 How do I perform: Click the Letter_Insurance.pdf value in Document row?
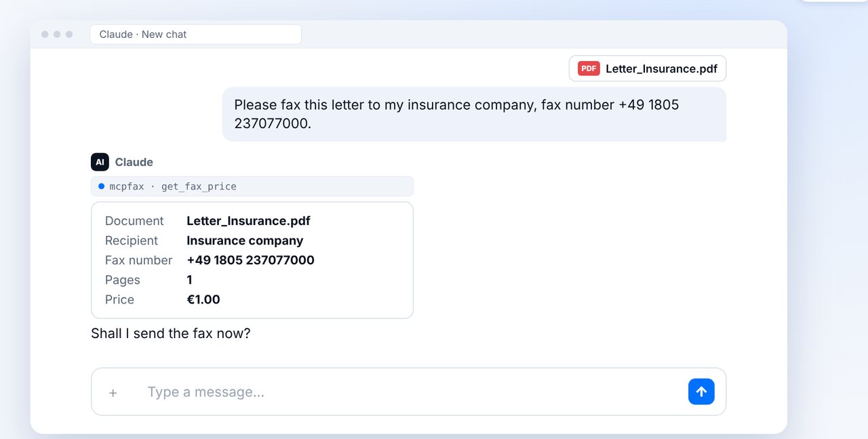(248, 221)
